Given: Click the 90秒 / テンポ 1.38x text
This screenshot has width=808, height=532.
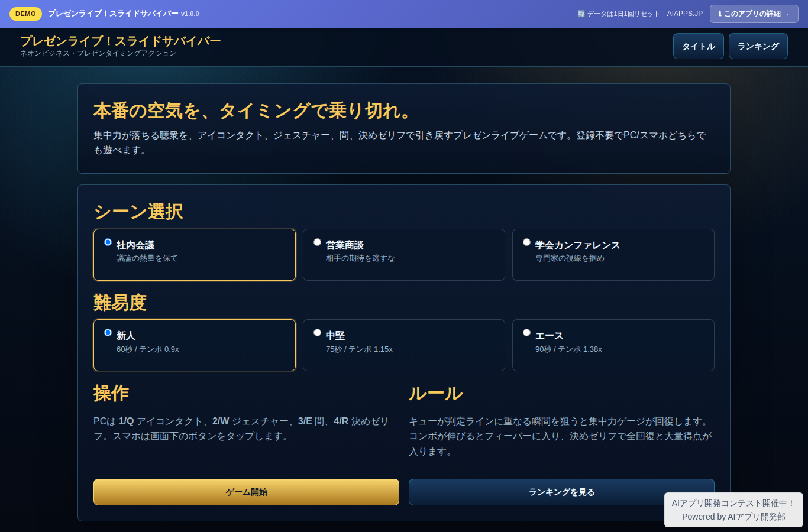Looking at the screenshot, I should tap(568, 349).
